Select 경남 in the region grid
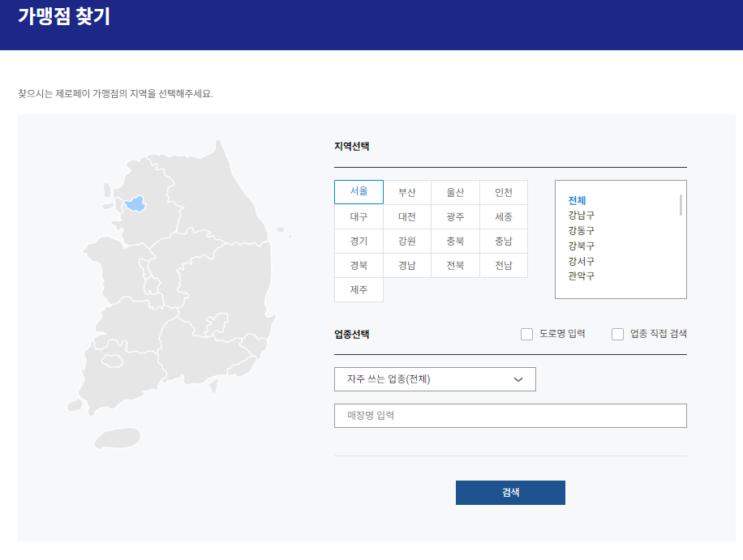The width and height of the screenshot is (743, 560). pos(407,266)
